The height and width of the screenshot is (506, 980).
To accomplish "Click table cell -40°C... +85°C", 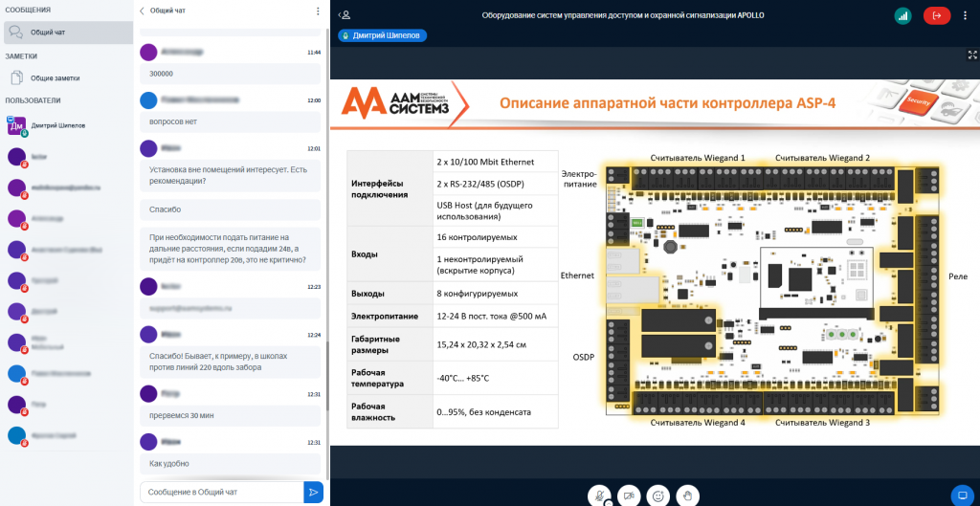I will (496, 378).
